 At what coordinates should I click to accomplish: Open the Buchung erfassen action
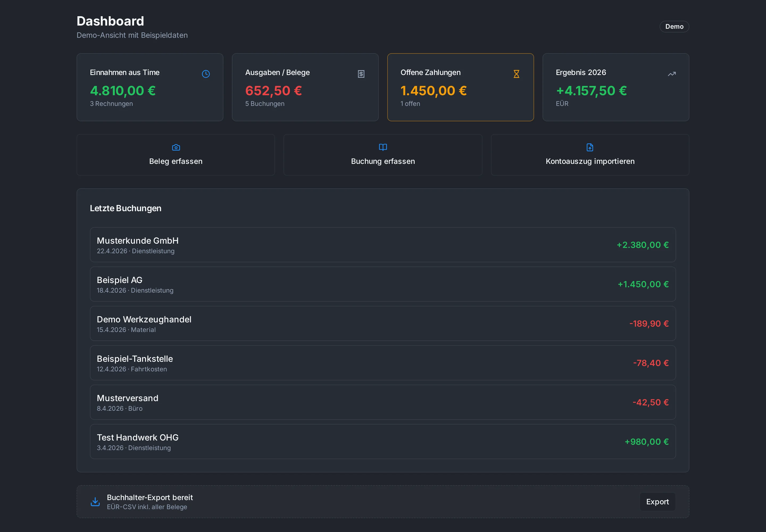coord(383,155)
